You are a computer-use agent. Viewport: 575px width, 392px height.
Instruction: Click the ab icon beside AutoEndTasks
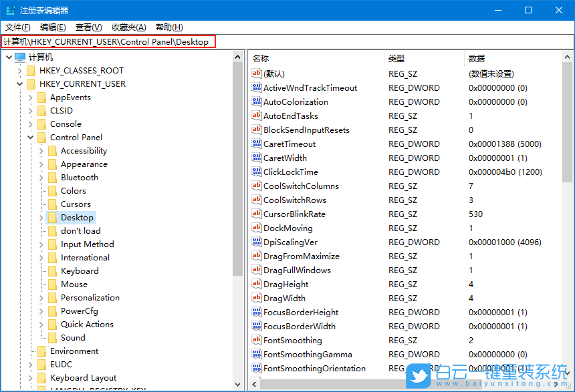point(256,116)
